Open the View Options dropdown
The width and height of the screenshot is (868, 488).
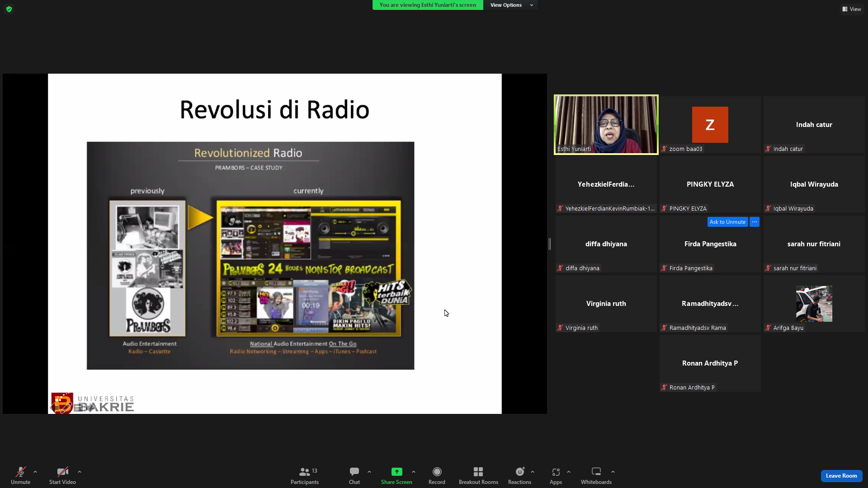tap(511, 5)
